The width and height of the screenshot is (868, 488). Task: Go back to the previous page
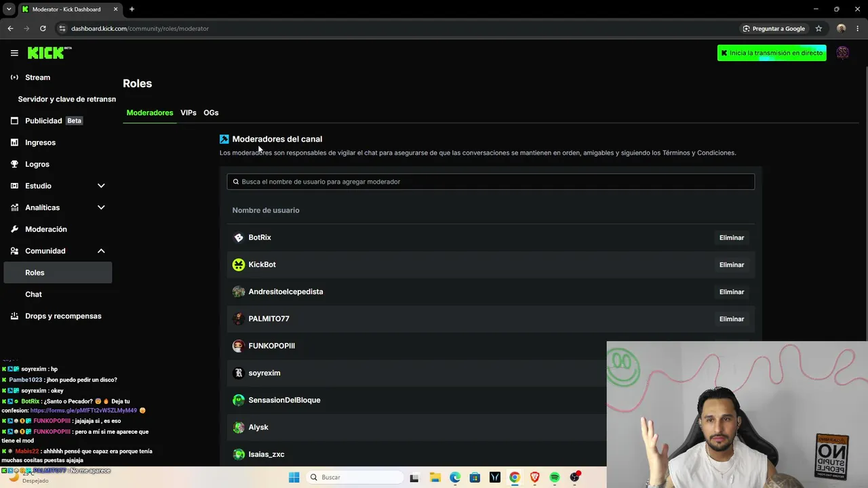pyautogui.click(x=10, y=28)
